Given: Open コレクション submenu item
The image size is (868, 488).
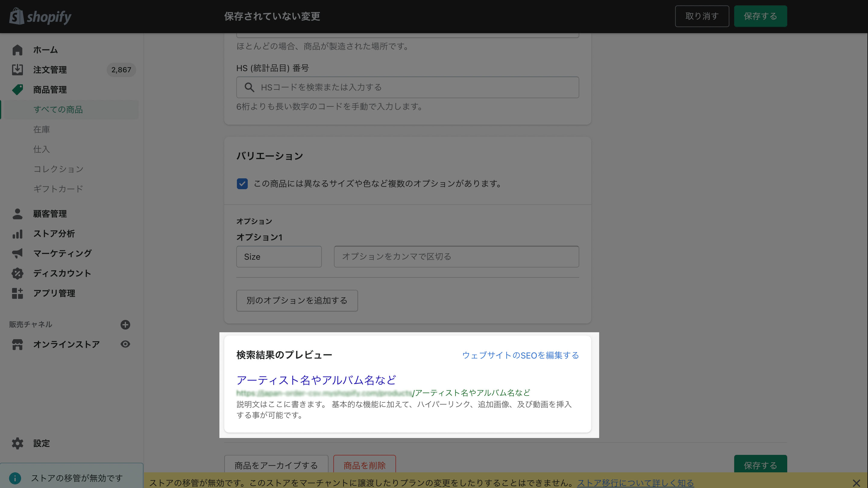Looking at the screenshot, I should [58, 169].
